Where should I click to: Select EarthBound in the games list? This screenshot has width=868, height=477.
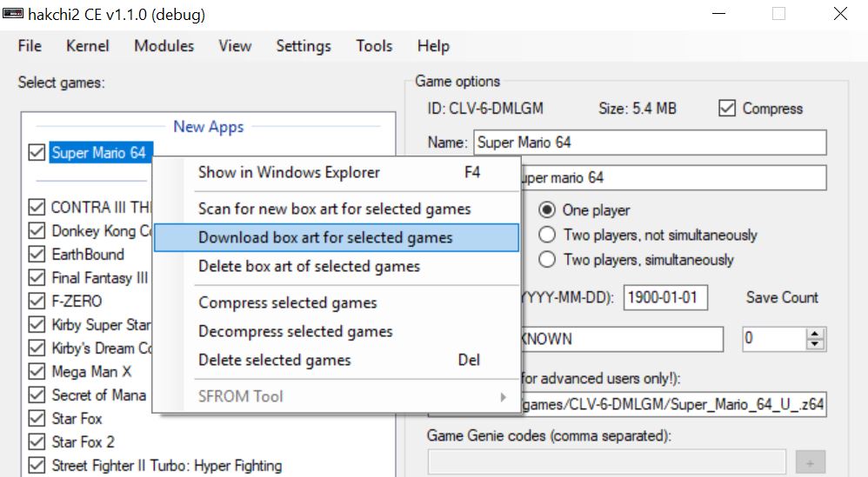pyautogui.click(x=88, y=255)
